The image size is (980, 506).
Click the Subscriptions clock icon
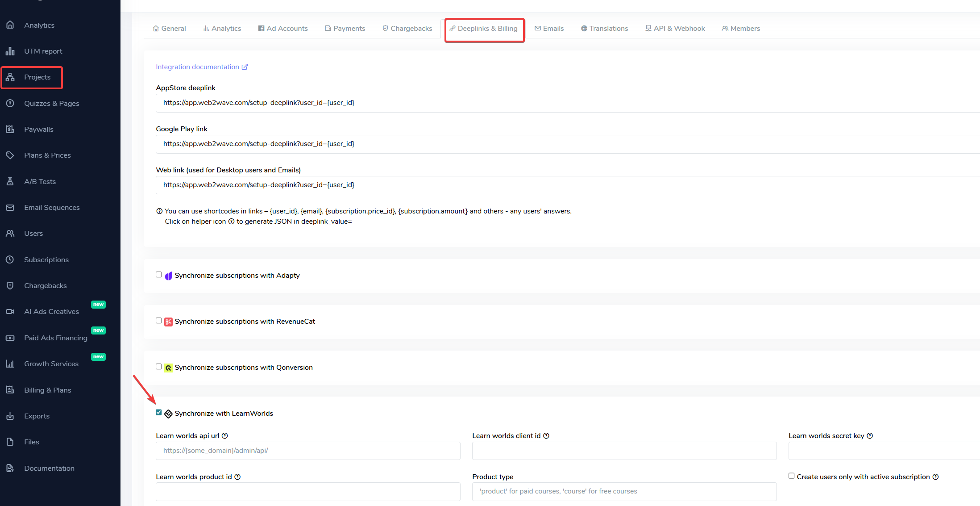pyautogui.click(x=10, y=259)
